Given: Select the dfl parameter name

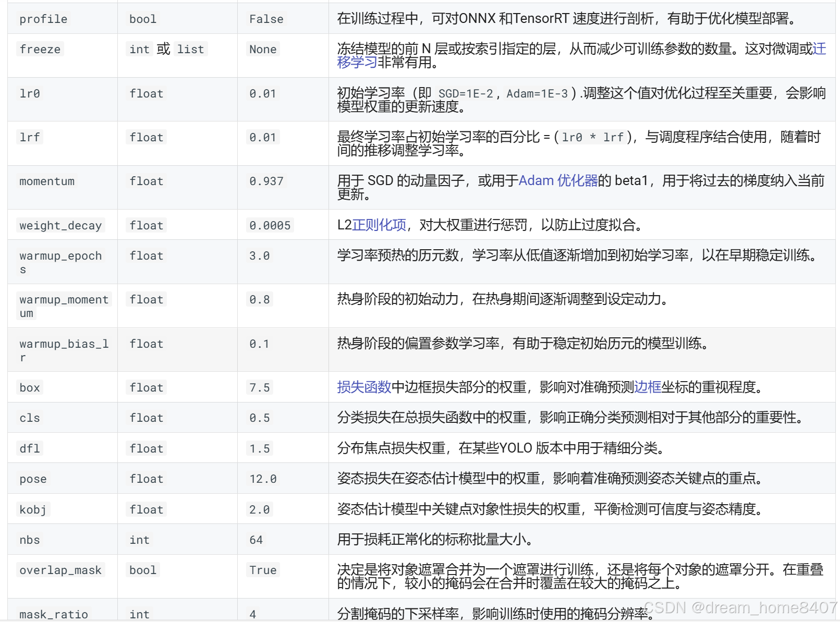Looking at the screenshot, I should click(30, 449).
